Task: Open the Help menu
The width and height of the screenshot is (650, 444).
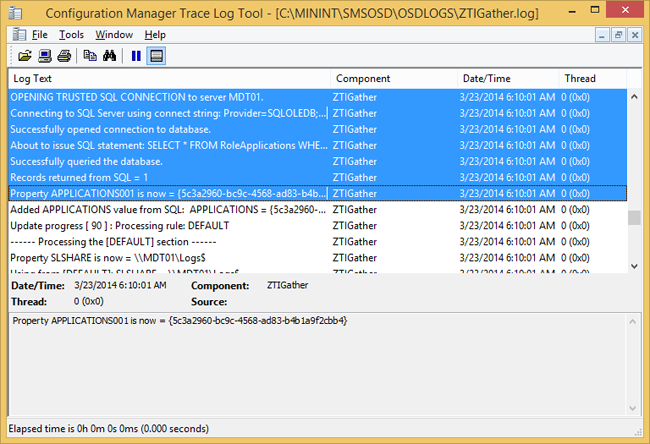Action: (x=155, y=34)
